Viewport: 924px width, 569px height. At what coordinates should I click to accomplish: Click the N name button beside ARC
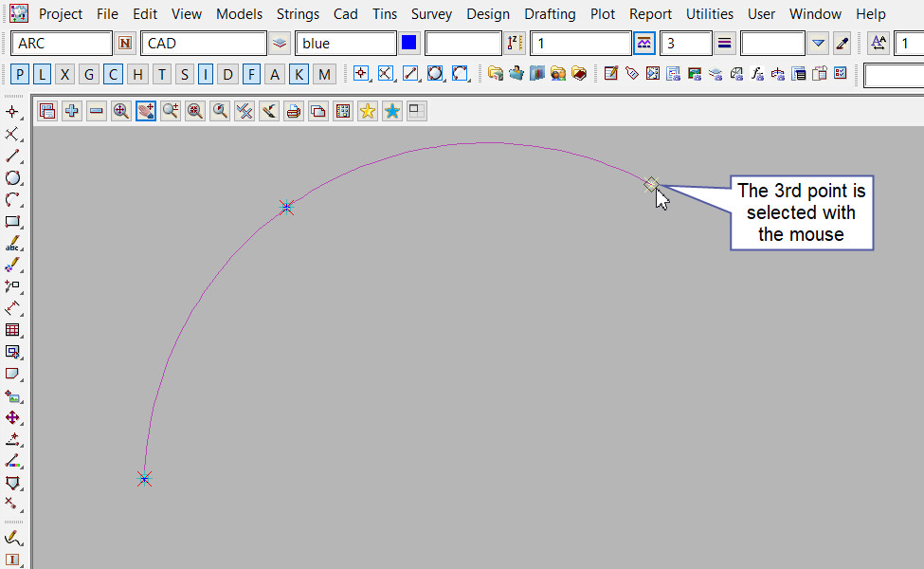(x=126, y=44)
